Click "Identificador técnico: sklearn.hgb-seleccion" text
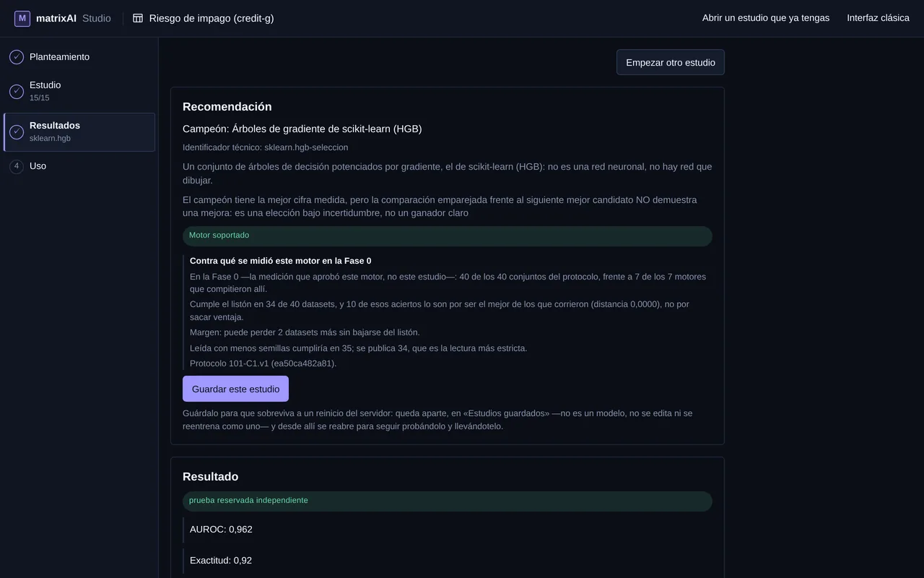The image size is (924, 578). [x=266, y=147]
